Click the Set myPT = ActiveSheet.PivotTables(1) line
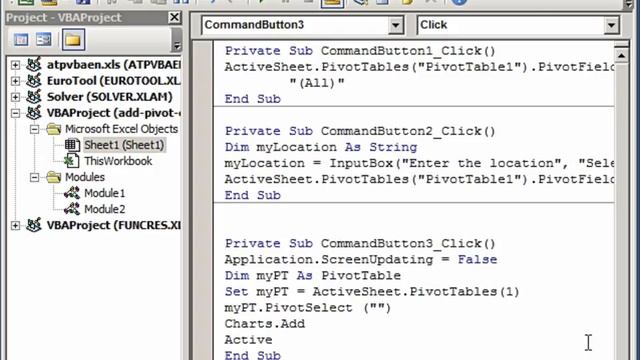Screen dimensions: 640x360 click(x=372, y=292)
